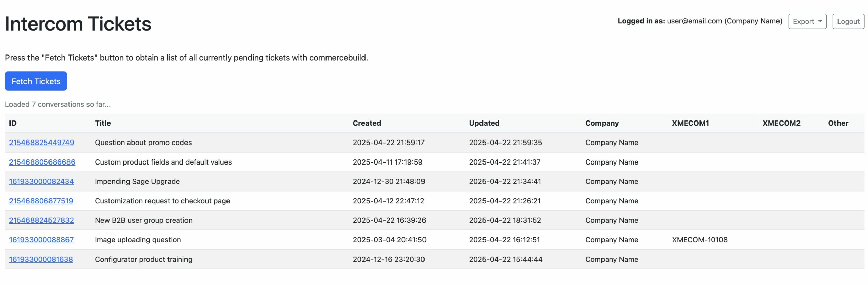Click the "Question about promo codes" title
Screen dimensions: 868x285
(x=143, y=142)
